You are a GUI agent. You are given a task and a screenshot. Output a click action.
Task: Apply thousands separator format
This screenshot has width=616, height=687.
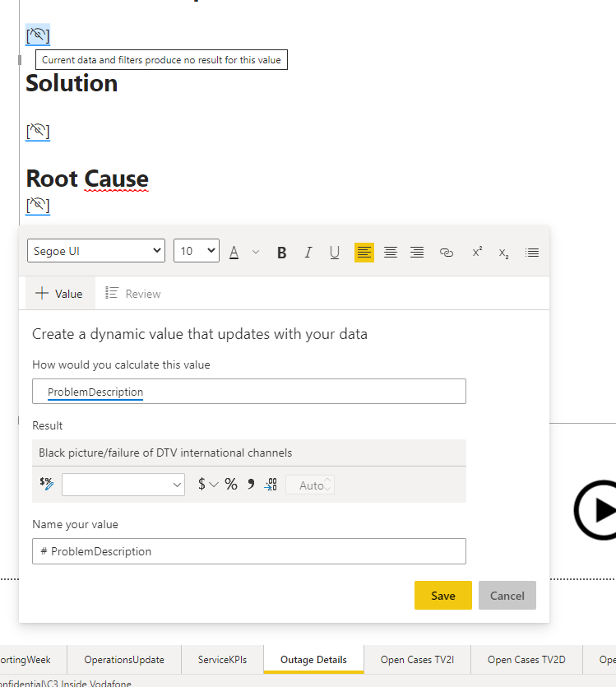pyautogui.click(x=251, y=484)
